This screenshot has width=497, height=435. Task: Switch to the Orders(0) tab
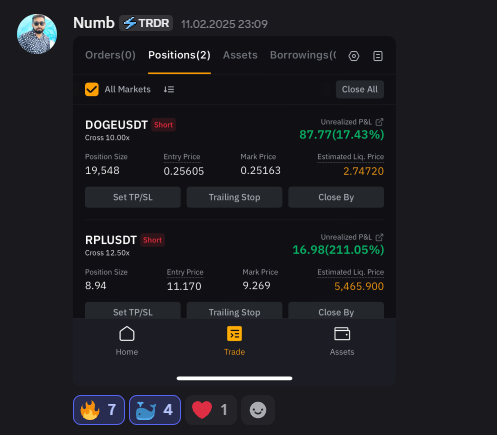tap(110, 55)
